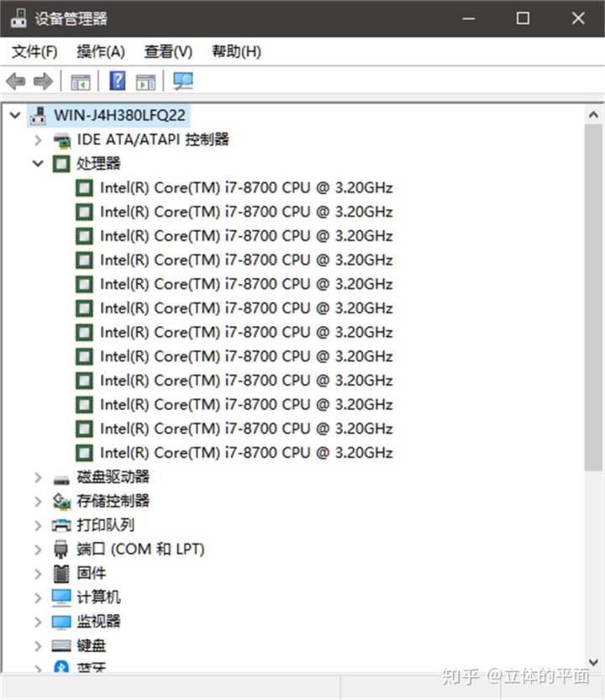
Task: Expand the 打印队列 category
Action: (39, 526)
